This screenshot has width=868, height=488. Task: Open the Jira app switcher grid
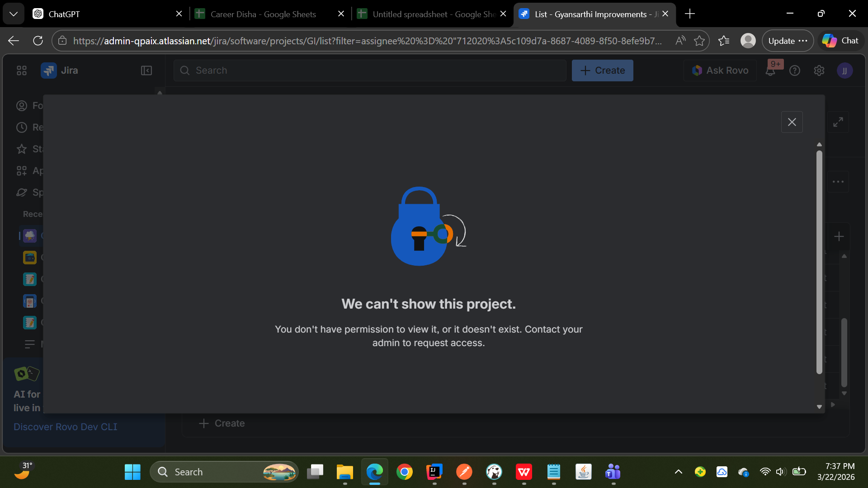point(22,70)
